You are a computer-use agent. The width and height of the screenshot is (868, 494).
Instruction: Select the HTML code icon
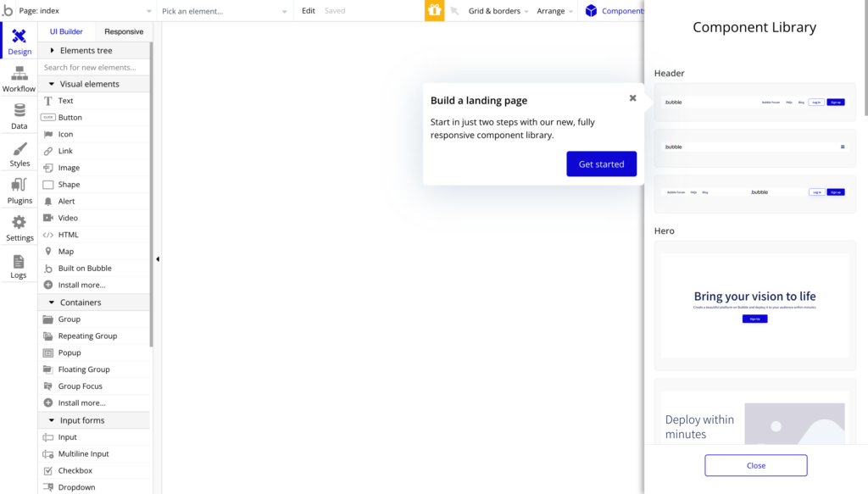[48, 235]
